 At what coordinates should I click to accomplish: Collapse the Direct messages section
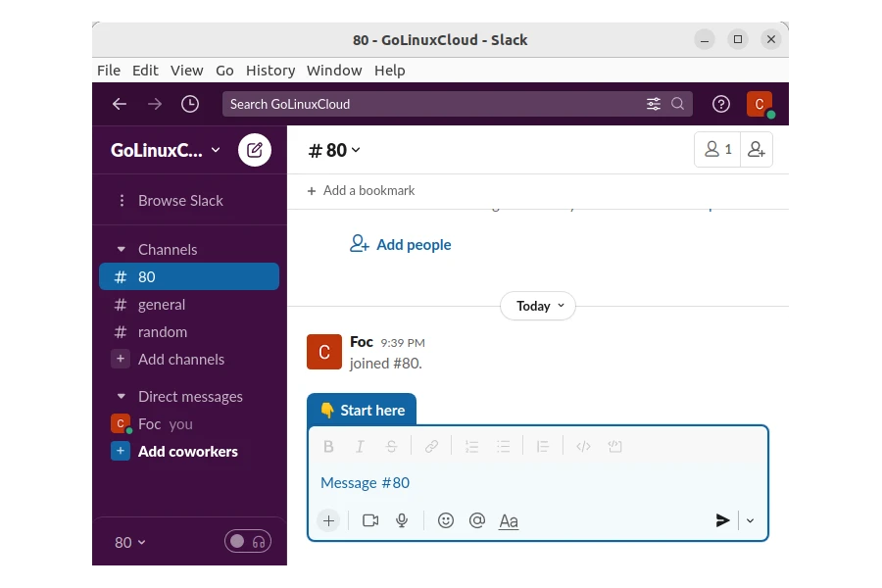[x=122, y=397]
